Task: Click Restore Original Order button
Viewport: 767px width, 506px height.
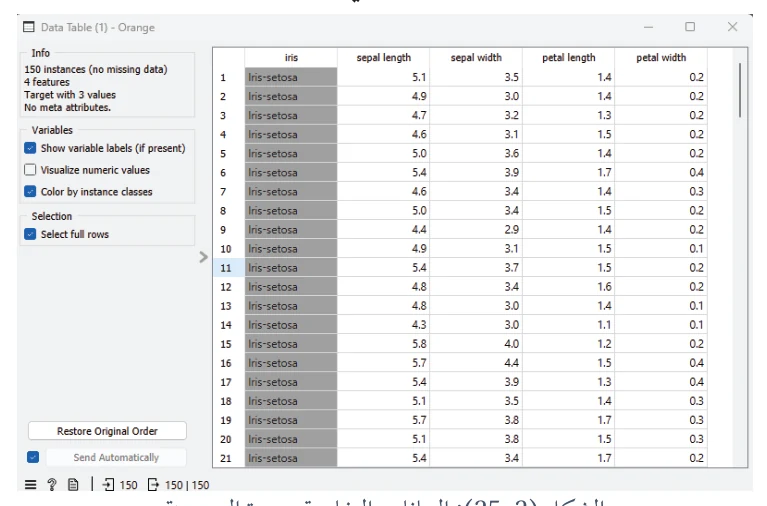Action: [x=107, y=431]
